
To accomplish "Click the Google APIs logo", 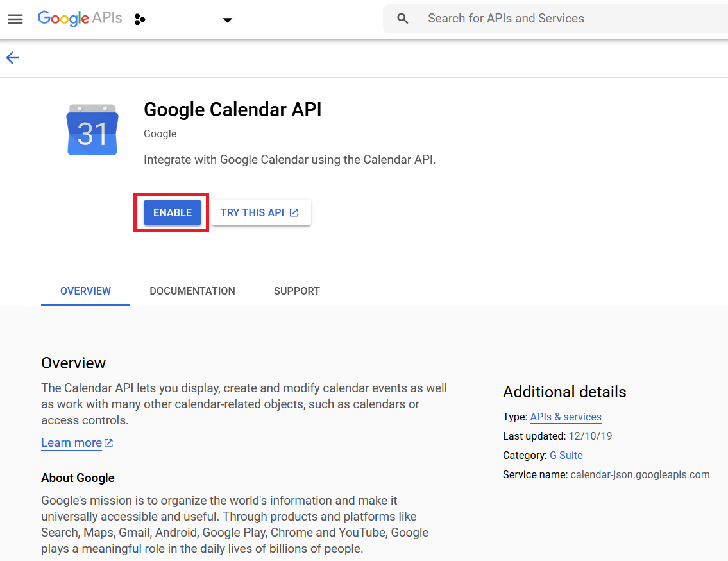I will [80, 19].
